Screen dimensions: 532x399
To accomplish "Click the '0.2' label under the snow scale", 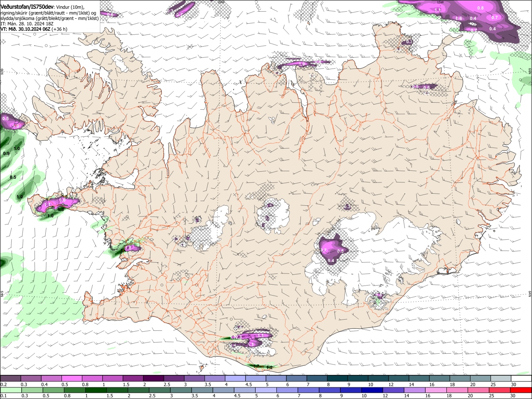I will coord(3,384).
